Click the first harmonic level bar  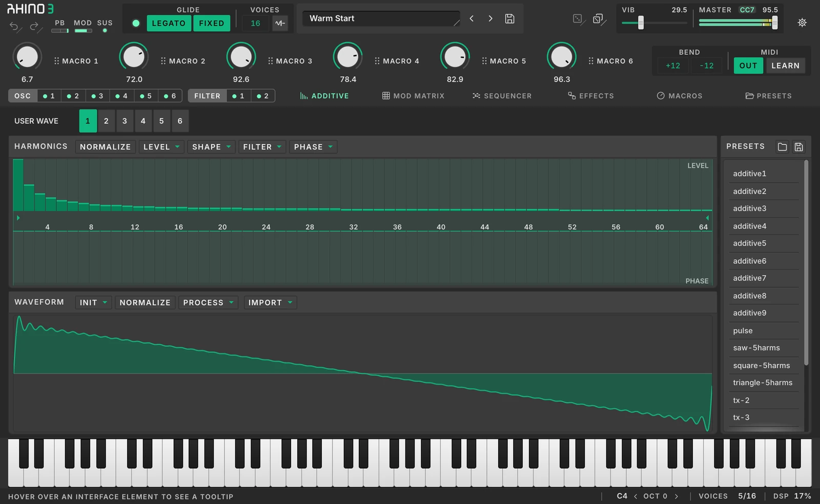pyautogui.click(x=18, y=185)
